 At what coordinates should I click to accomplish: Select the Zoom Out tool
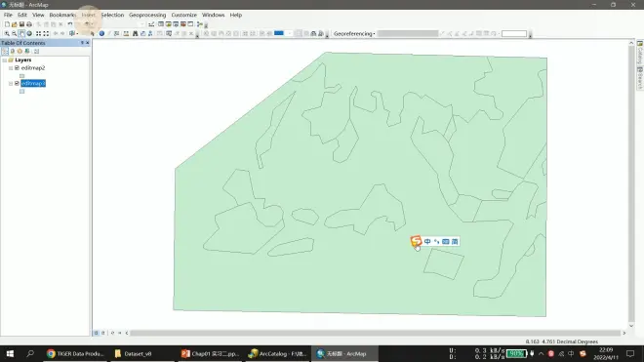click(14, 34)
